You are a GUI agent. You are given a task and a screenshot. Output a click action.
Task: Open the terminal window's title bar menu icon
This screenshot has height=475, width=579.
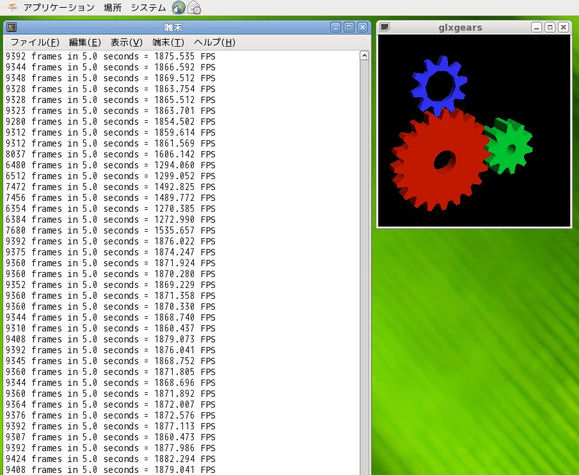pos(12,27)
